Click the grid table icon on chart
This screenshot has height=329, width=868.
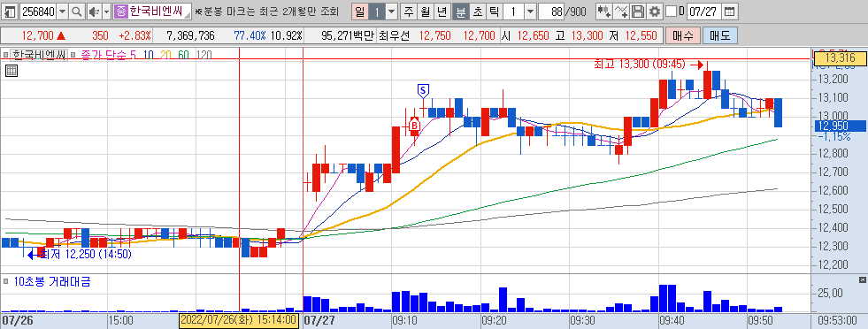[x=12, y=70]
